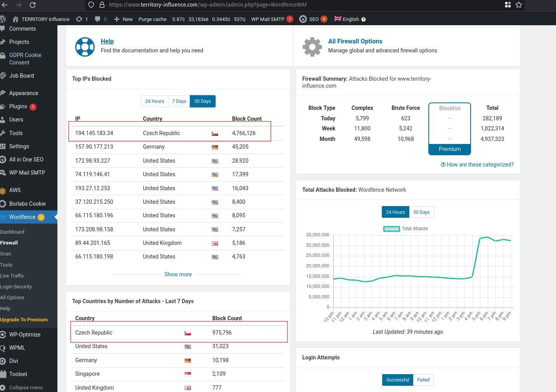This screenshot has width=556, height=392.
Task: Open All in One SEO menu
Action: pos(26,160)
